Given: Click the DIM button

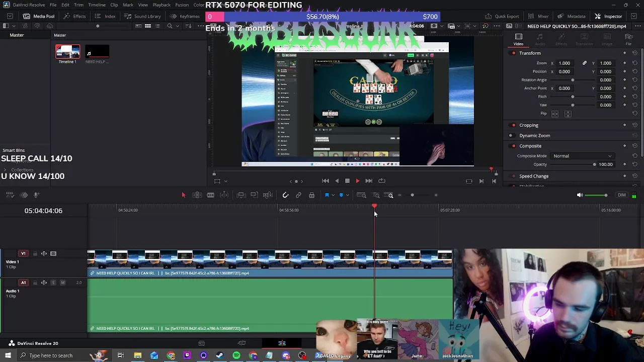Looking at the screenshot, I should (622, 195).
